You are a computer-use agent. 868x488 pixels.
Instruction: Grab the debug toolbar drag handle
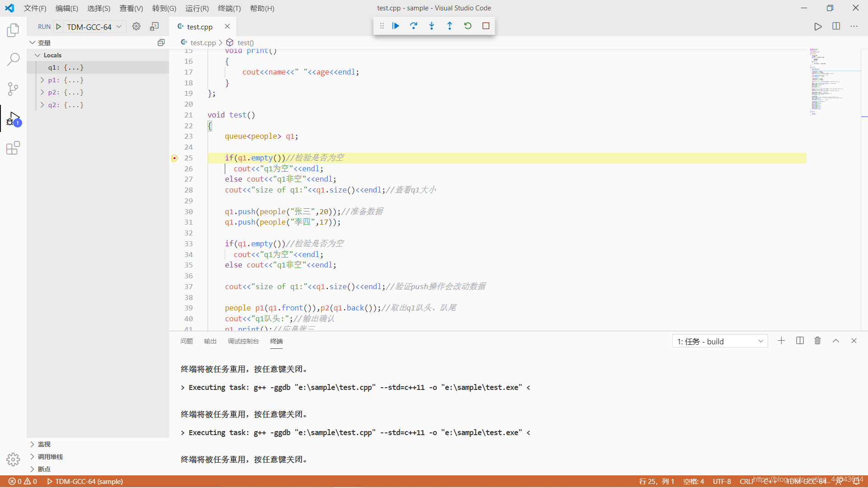click(x=382, y=26)
